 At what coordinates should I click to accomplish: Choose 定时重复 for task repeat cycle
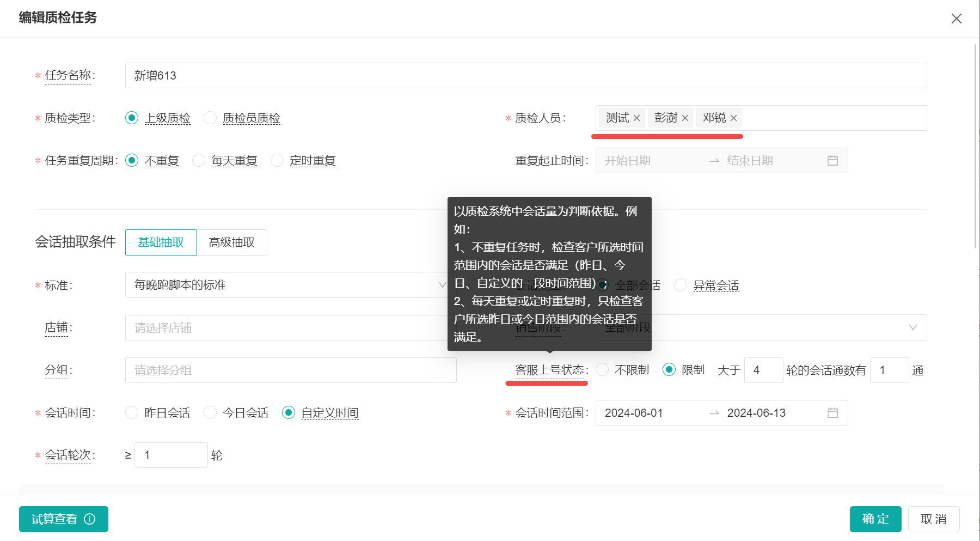pyautogui.click(x=277, y=161)
